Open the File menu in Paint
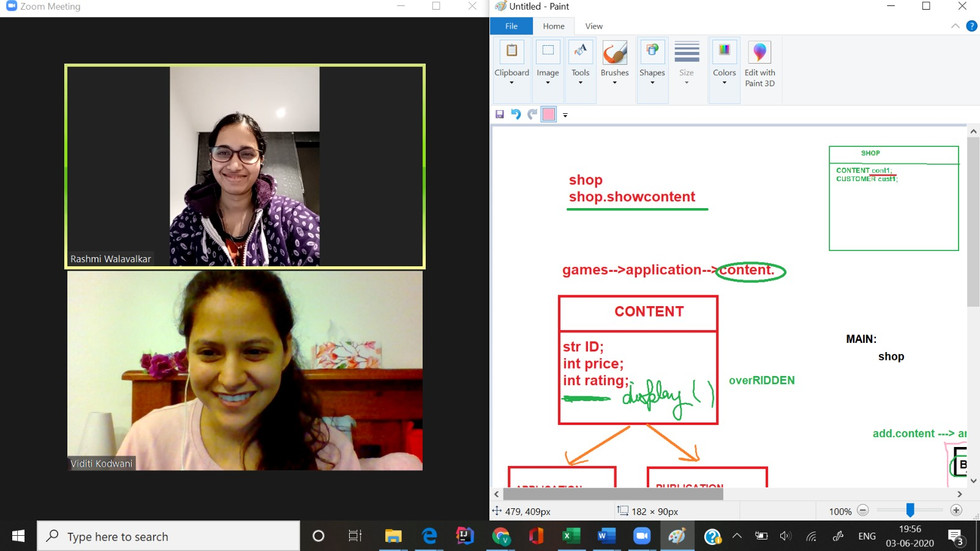This screenshot has height=551, width=980. 511,26
